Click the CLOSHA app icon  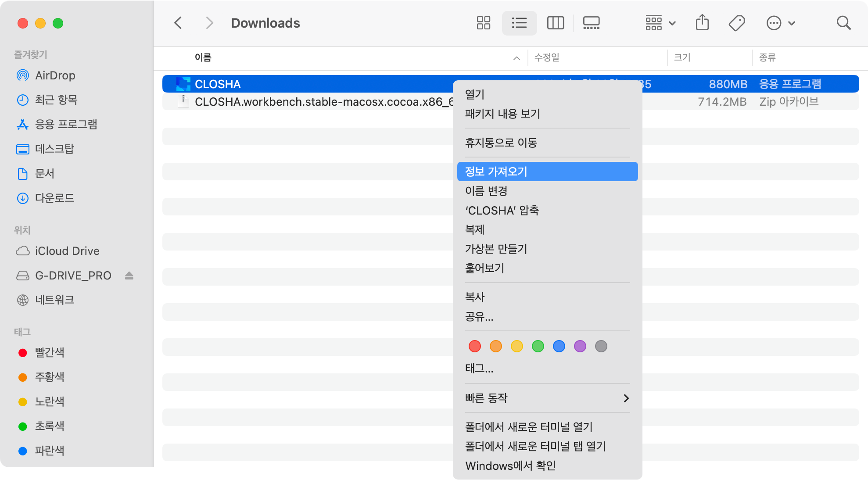tap(183, 84)
